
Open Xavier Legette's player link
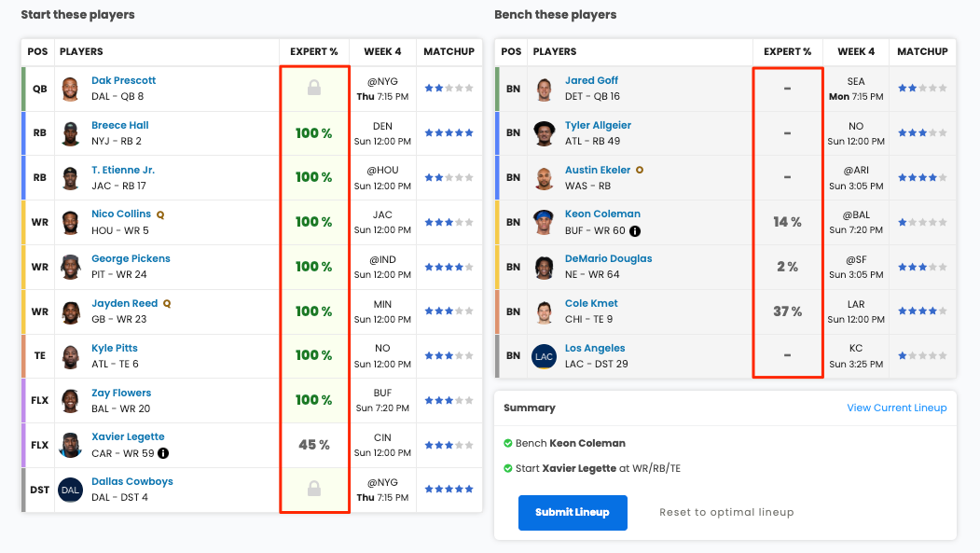[128, 436]
